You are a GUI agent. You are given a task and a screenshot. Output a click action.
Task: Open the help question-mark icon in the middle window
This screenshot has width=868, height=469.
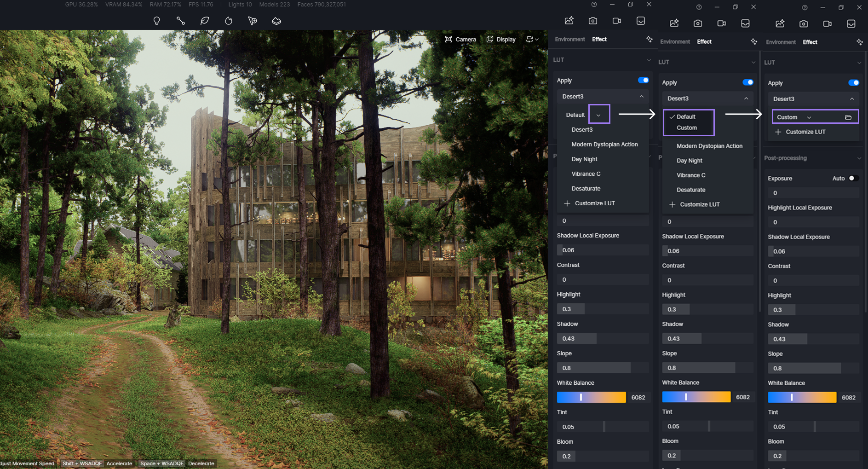pos(699,7)
